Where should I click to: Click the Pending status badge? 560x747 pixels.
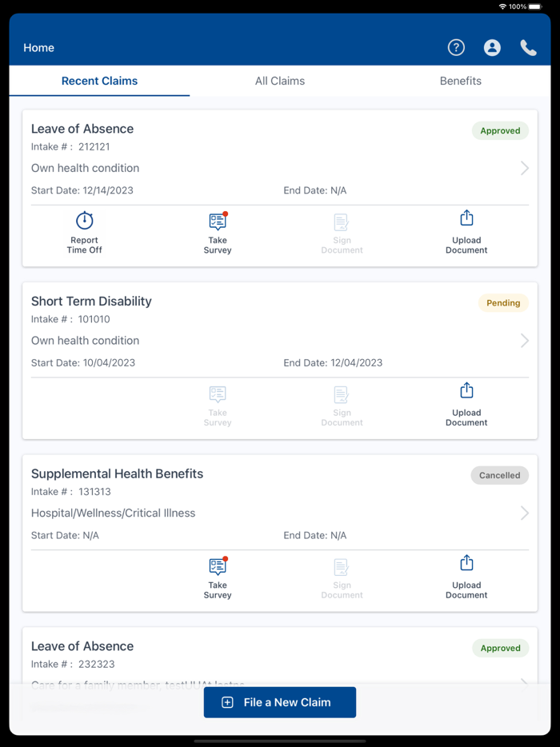(503, 302)
